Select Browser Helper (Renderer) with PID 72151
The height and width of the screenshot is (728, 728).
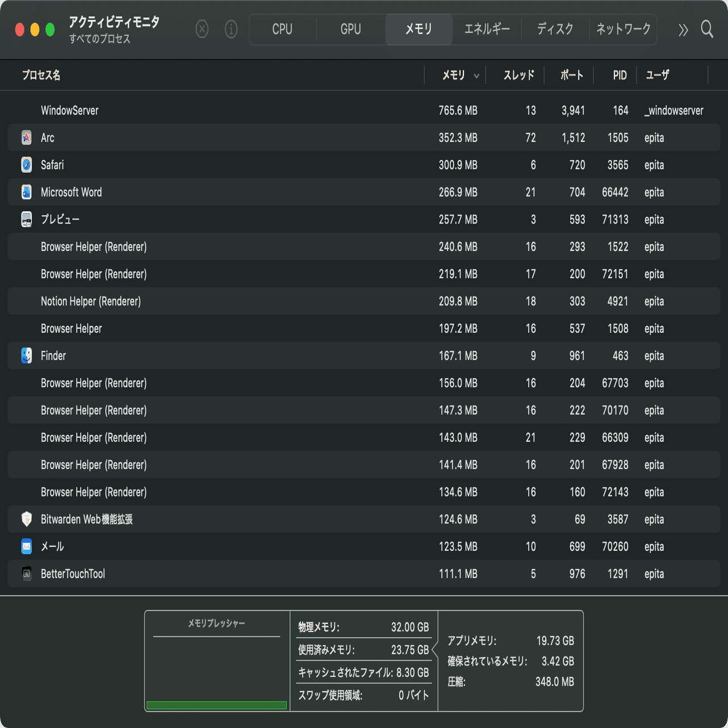click(364, 274)
